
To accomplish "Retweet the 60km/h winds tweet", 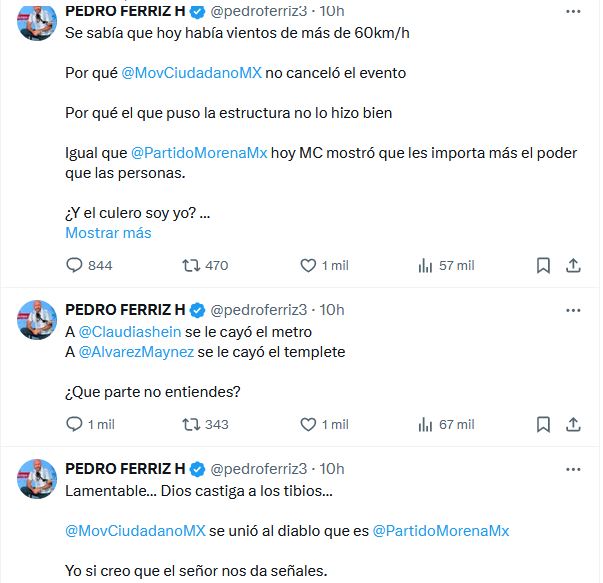I will [189, 265].
